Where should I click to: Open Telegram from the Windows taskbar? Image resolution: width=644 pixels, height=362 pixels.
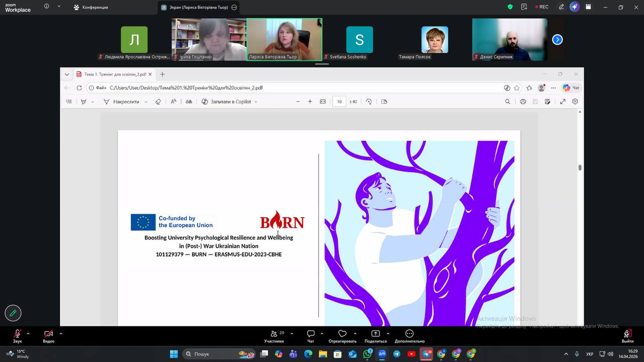(396, 354)
